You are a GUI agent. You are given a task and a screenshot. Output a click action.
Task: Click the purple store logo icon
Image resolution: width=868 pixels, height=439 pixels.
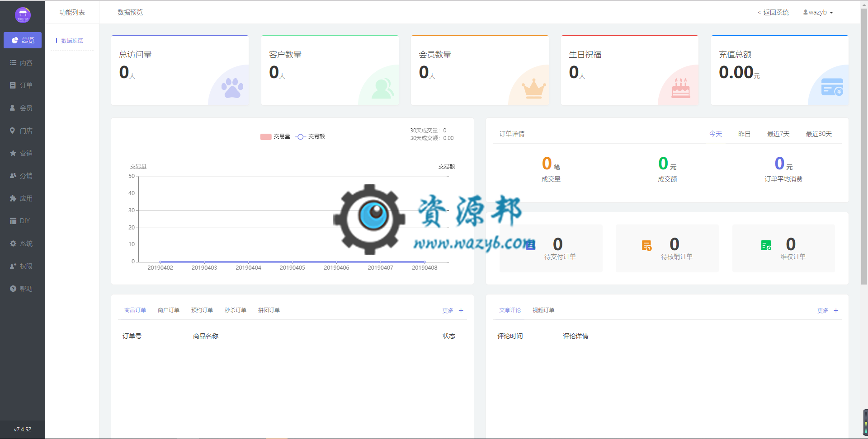point(23,14)
